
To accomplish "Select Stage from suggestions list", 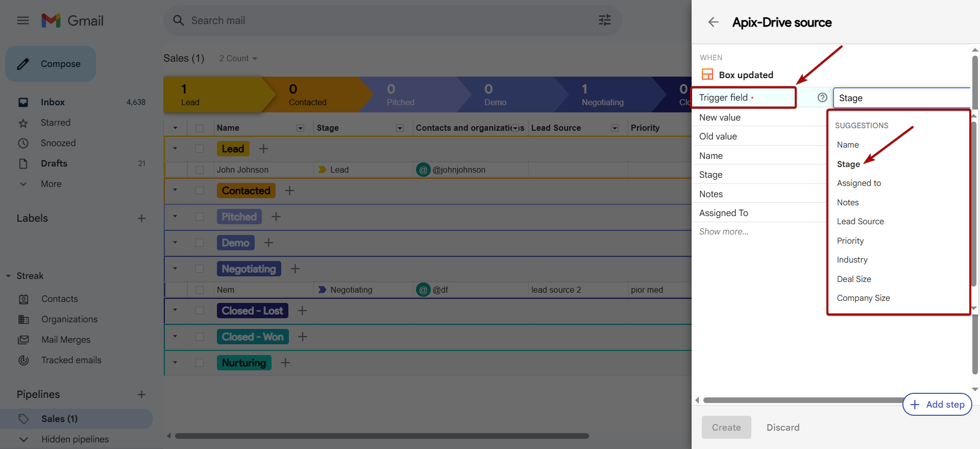I will pyautogui.click(x=848, y=164).
